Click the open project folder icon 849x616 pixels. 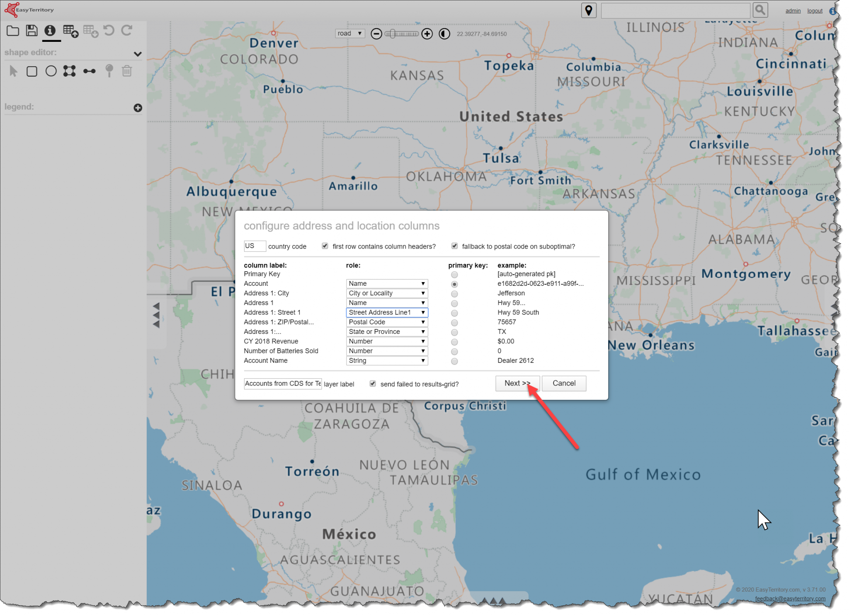(x=13, y=31)
